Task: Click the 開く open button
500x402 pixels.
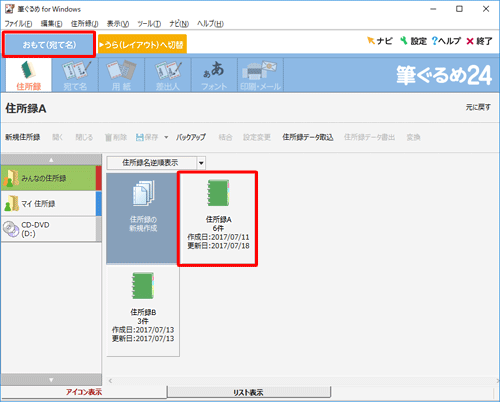Action: click(58, 137)
